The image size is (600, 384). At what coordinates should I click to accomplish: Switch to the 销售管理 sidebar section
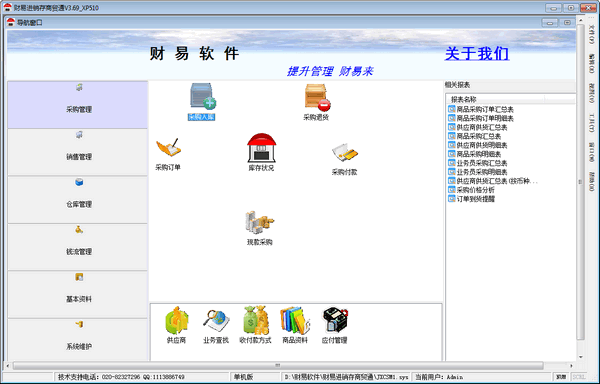[x=78, y=152]
